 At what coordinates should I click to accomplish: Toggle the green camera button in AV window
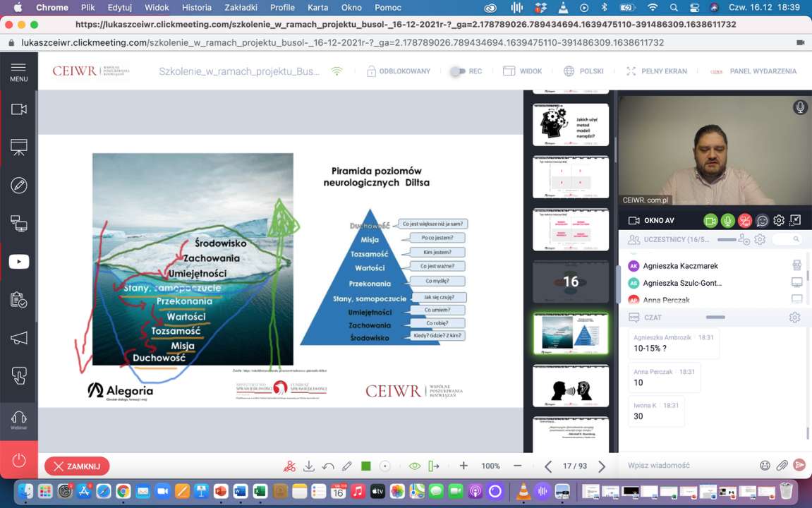coord(710,221)
